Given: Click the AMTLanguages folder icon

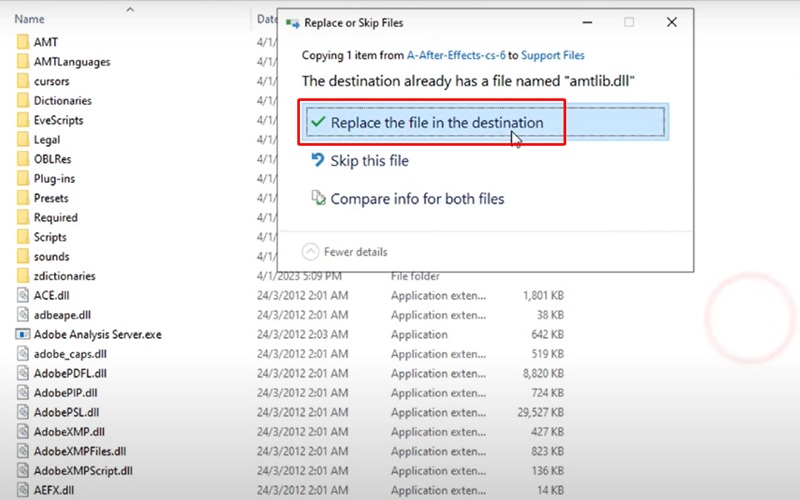Looking at the screenshot, I should (x=23, y=61).
